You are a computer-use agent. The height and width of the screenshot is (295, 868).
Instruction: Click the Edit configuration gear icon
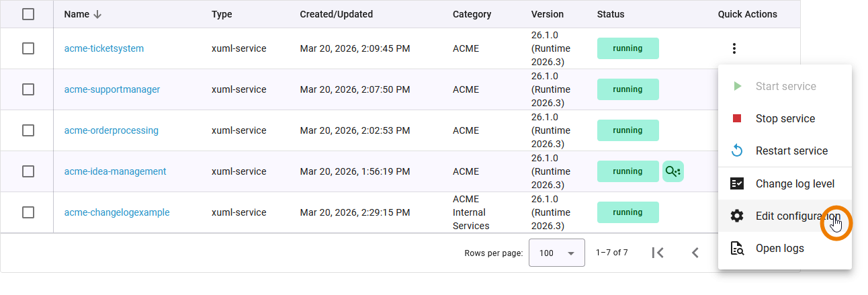pyautogui.click(x=737, y=216)
